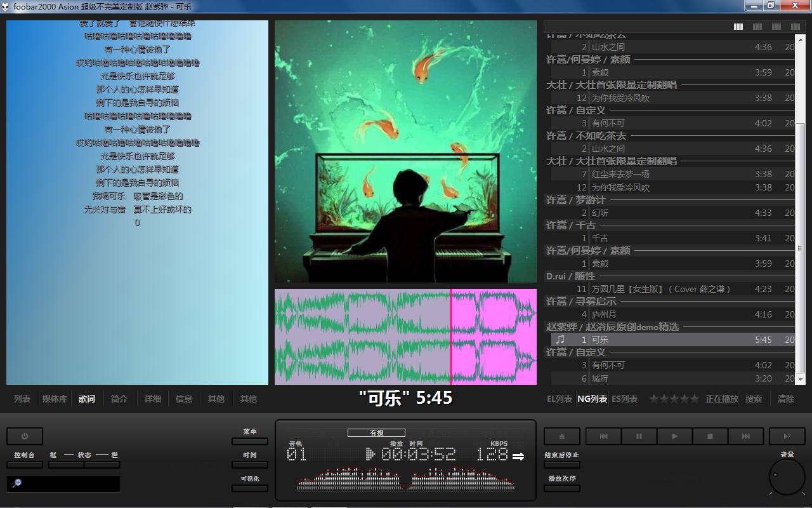812x508 pixels.
Task: Open the 信息 tab
Action: point(184,399)
